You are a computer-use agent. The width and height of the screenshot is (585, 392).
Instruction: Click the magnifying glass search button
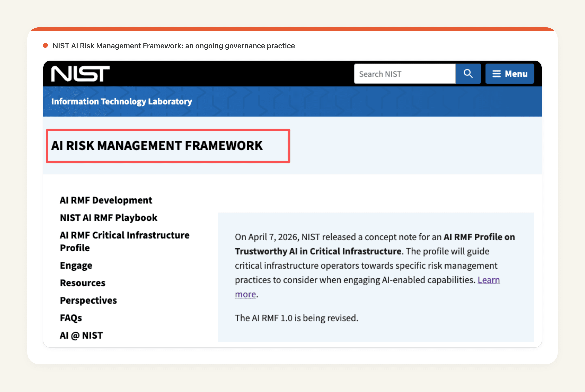click(x=468, y=74)
